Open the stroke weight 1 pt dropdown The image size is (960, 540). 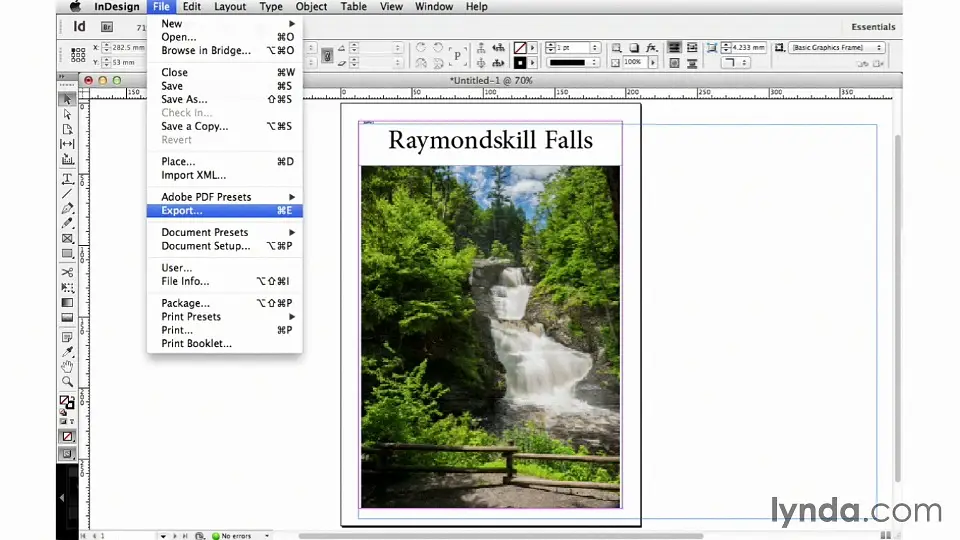click(594, 48)
